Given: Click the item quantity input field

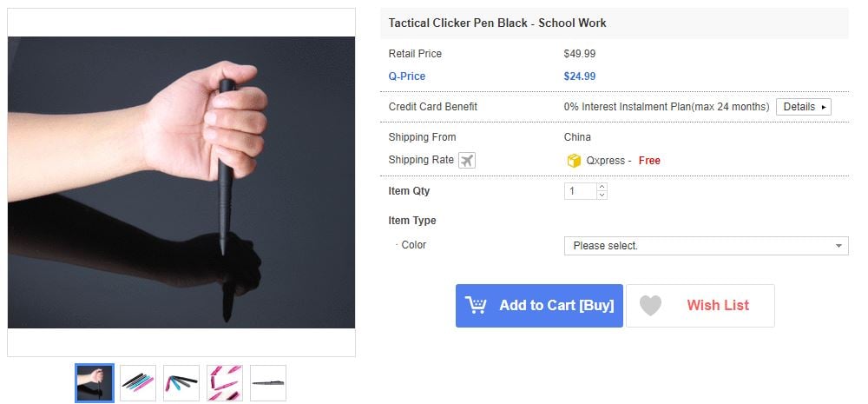Looking at the screenshot, I should (x=580, y=191).
